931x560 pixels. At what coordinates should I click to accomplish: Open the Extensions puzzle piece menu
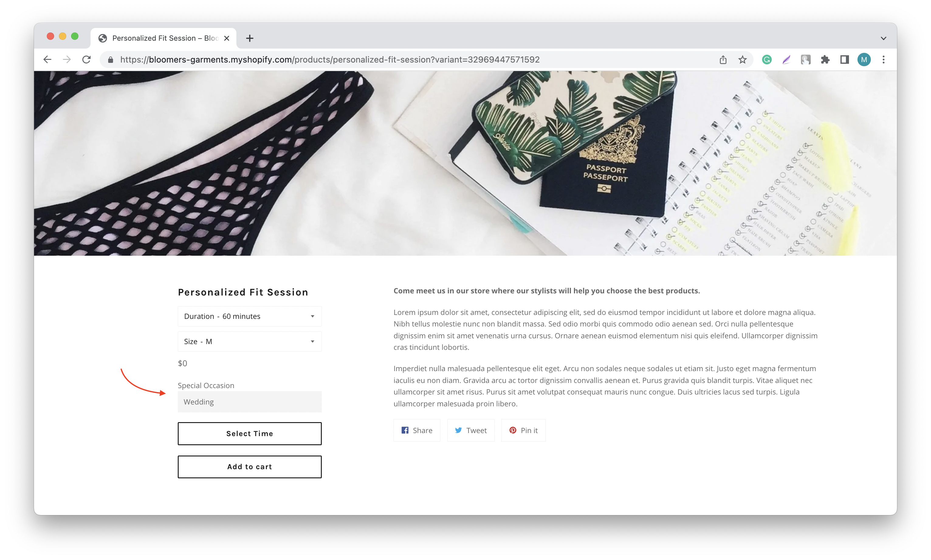pyautogui.click(x=825, y=60)
